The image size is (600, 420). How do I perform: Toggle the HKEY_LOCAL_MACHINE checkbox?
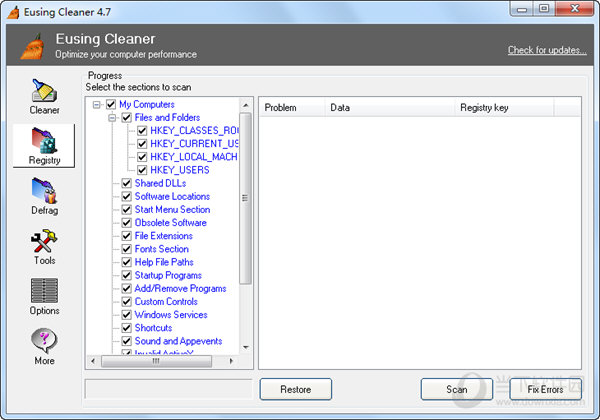coord(142,157)
